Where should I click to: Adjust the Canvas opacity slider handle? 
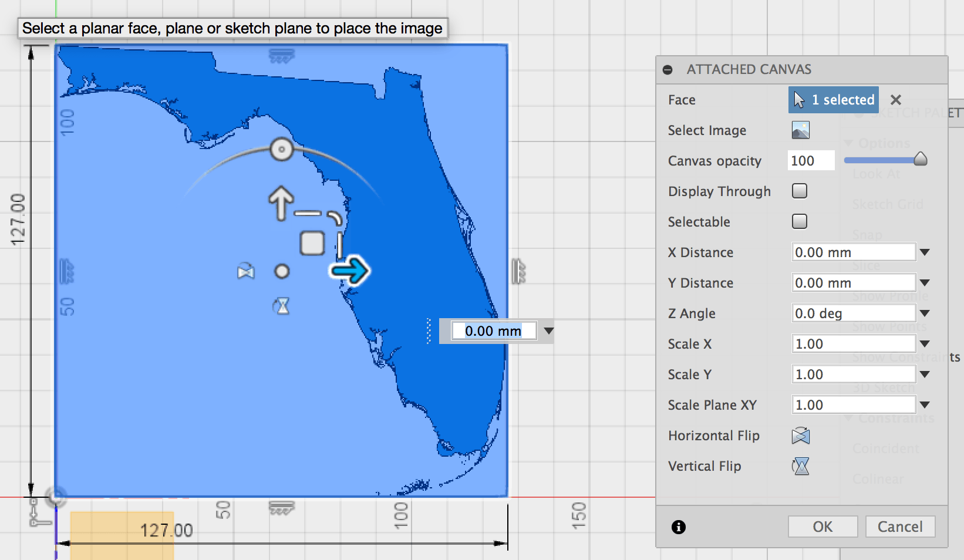coord(921,159)
